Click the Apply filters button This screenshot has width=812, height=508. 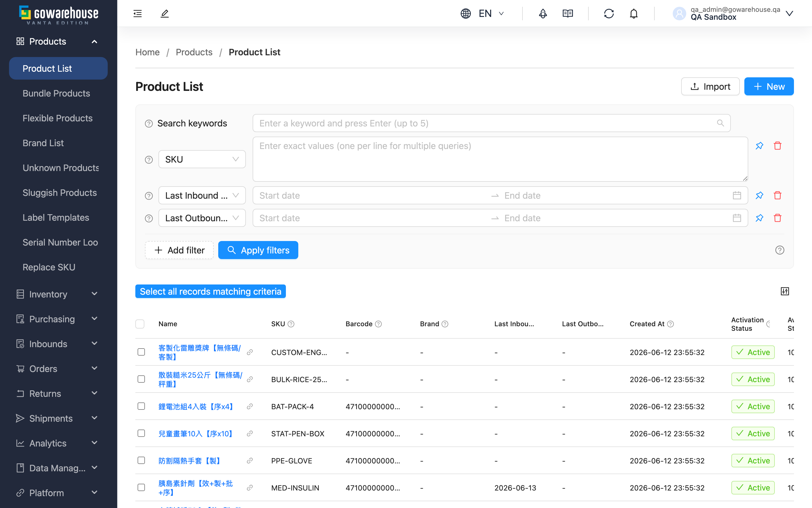(258, 250)
